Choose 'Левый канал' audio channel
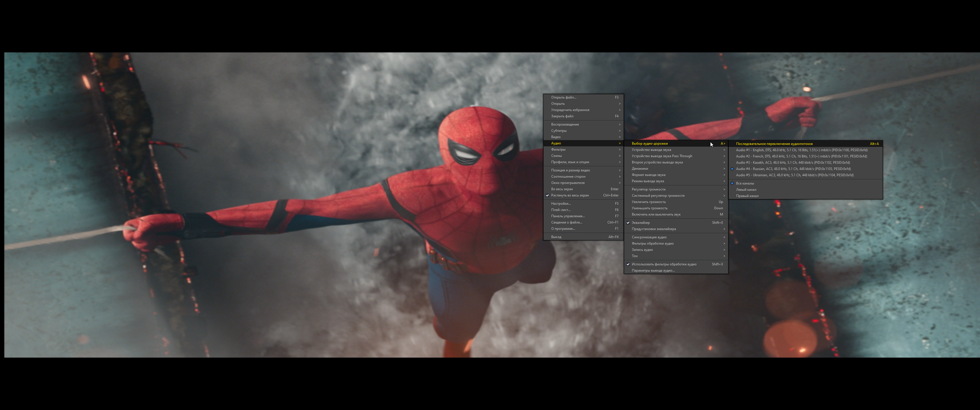 (746, 189)
